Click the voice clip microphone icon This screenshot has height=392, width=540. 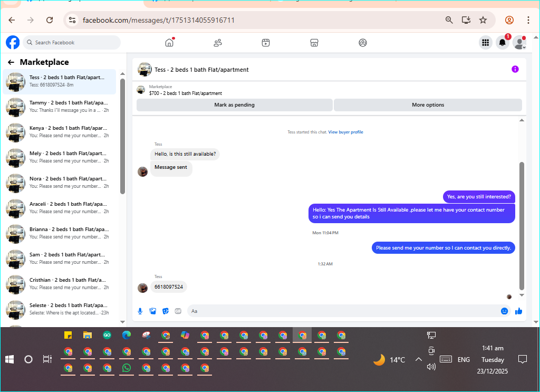pos(140,311)
